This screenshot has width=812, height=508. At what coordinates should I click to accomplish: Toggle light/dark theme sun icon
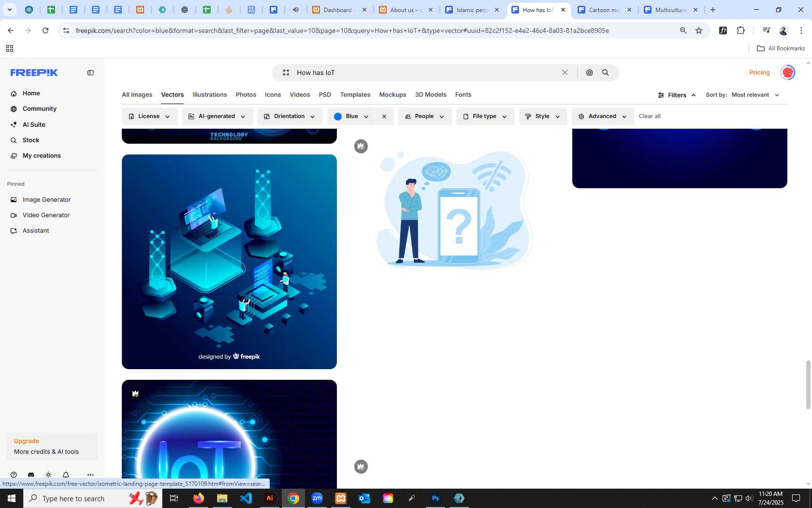[48, 475]
